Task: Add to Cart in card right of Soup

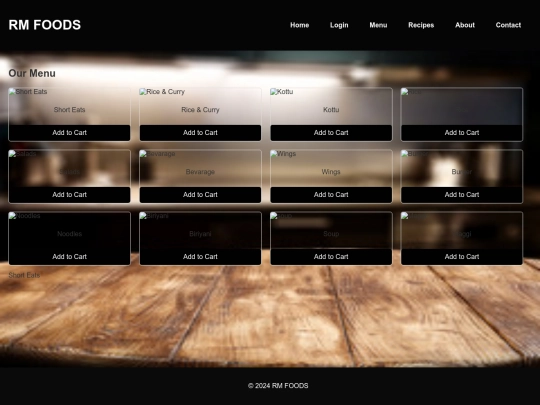Action: click(462, 257)
